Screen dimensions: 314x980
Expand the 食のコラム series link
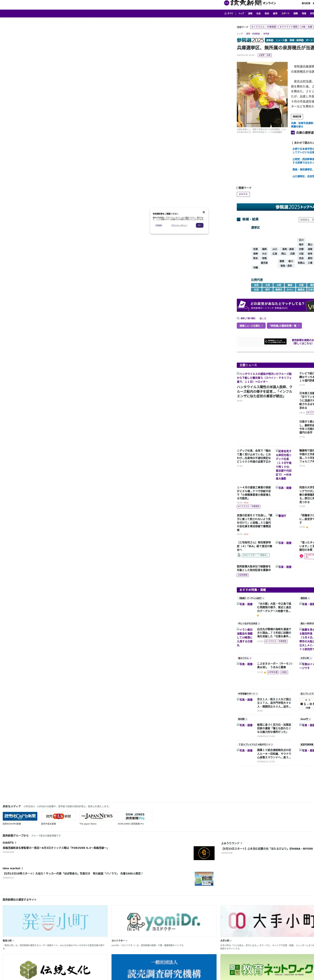click(245, 658)
